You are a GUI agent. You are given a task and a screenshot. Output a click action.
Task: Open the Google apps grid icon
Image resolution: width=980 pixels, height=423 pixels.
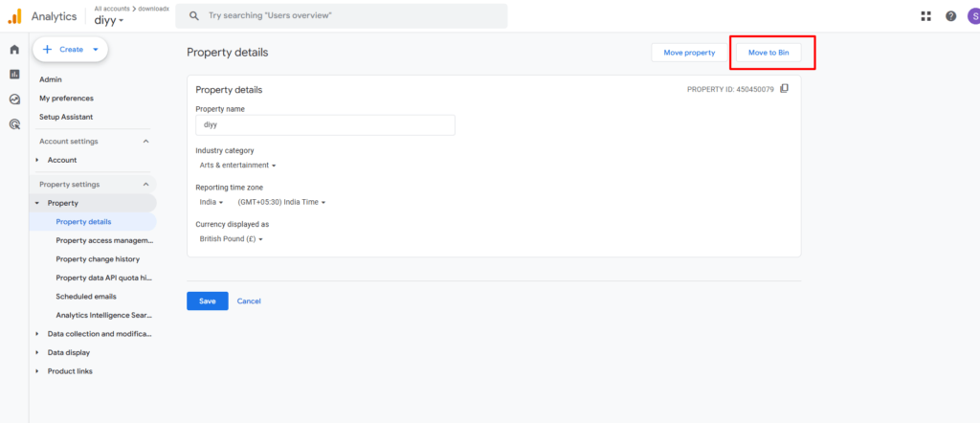click(926, 16)
